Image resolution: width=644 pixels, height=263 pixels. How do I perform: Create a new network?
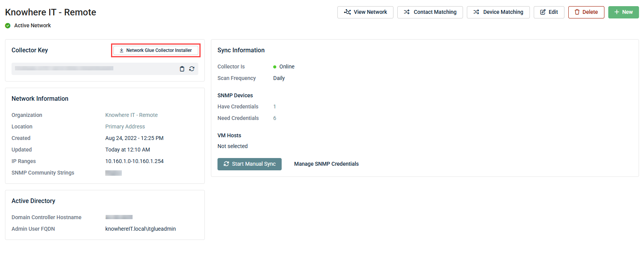tap(624, 12)
